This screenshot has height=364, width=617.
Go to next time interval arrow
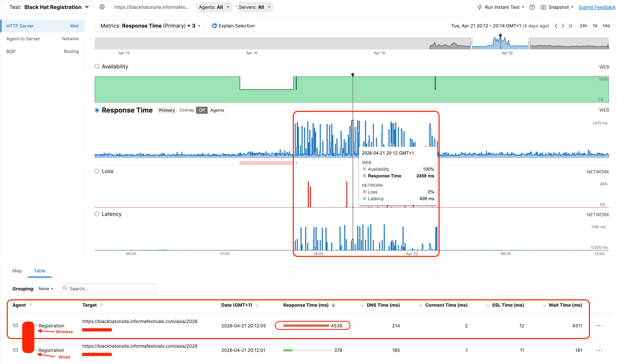(x=563, y=26)
